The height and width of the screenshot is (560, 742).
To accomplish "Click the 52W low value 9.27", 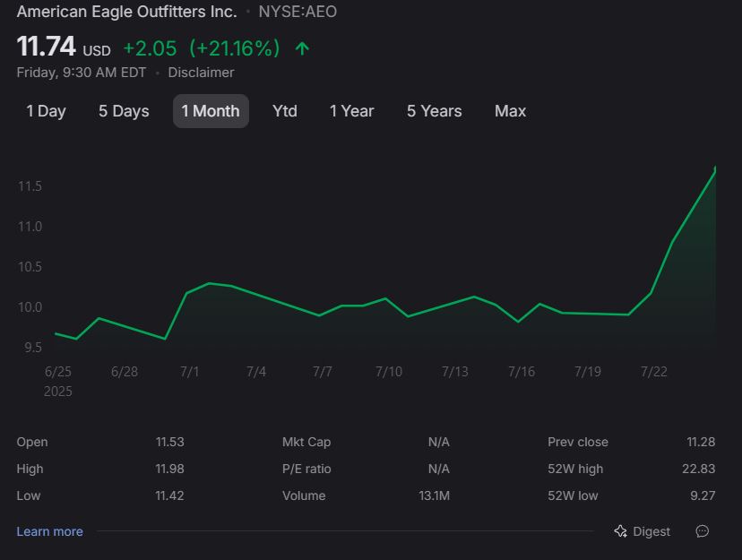I will (x=703, y=495).
